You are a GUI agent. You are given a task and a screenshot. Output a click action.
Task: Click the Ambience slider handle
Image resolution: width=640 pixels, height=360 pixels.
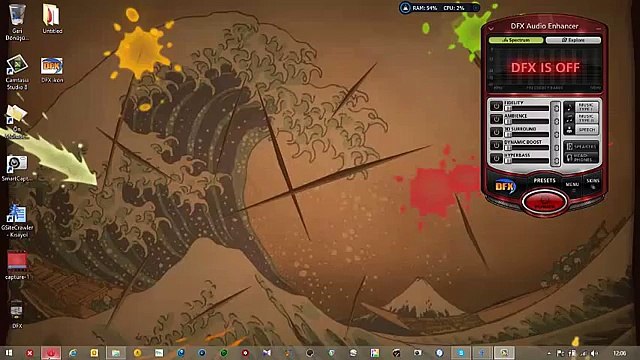(x=508, y=122)
